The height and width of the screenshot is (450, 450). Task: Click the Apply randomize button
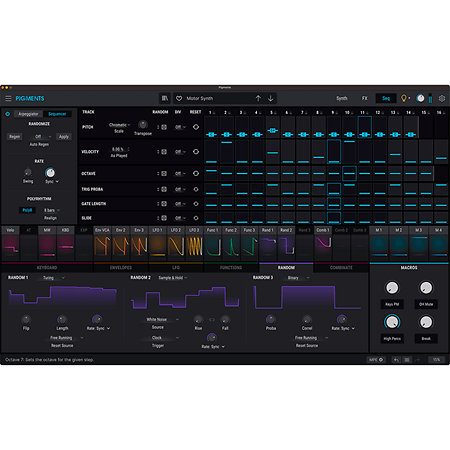point(64,137)
